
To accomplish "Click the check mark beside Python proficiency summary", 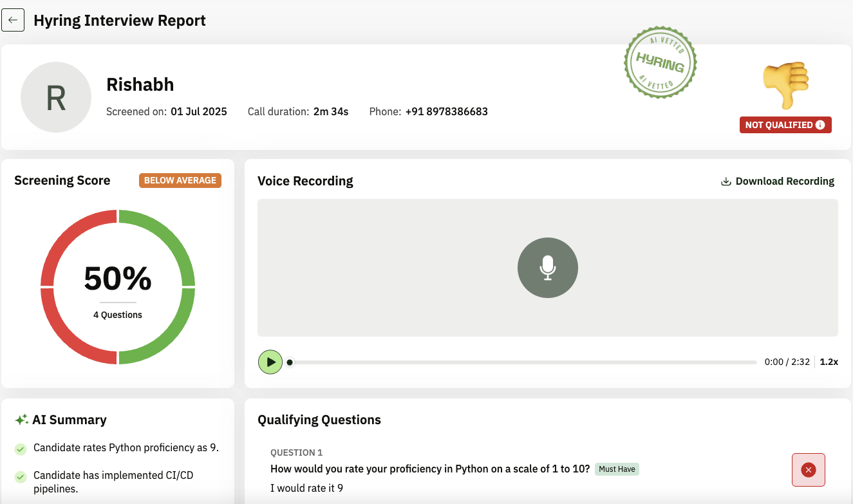I will (x=21, y=449).
